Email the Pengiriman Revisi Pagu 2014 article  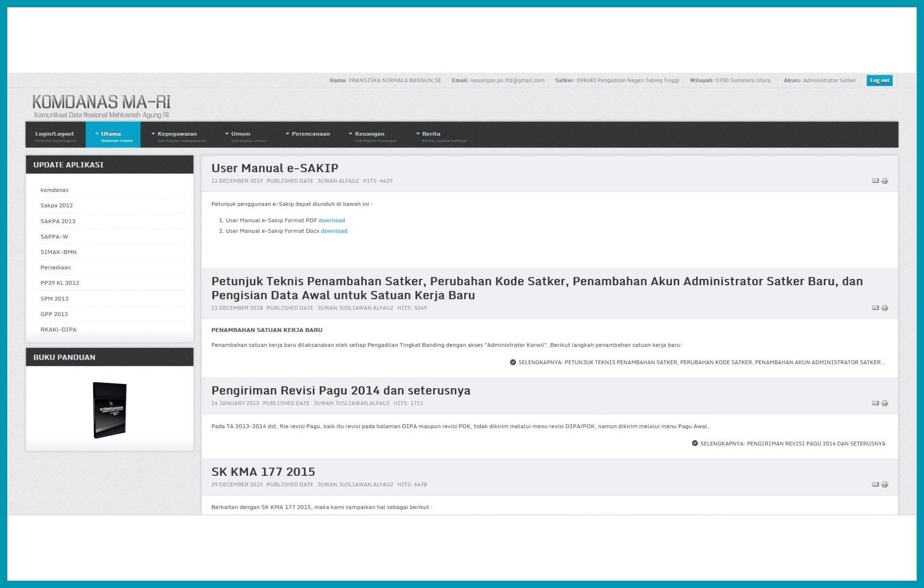click(x=875, y=403)
